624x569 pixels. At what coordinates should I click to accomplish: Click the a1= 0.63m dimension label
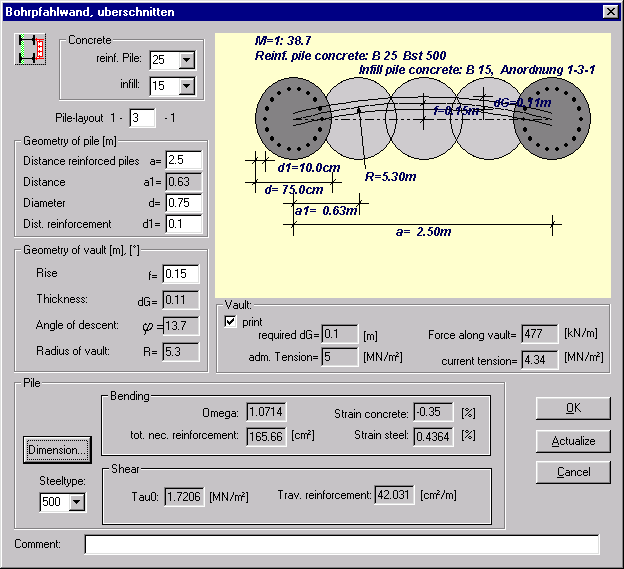click(x=326, y=210)
